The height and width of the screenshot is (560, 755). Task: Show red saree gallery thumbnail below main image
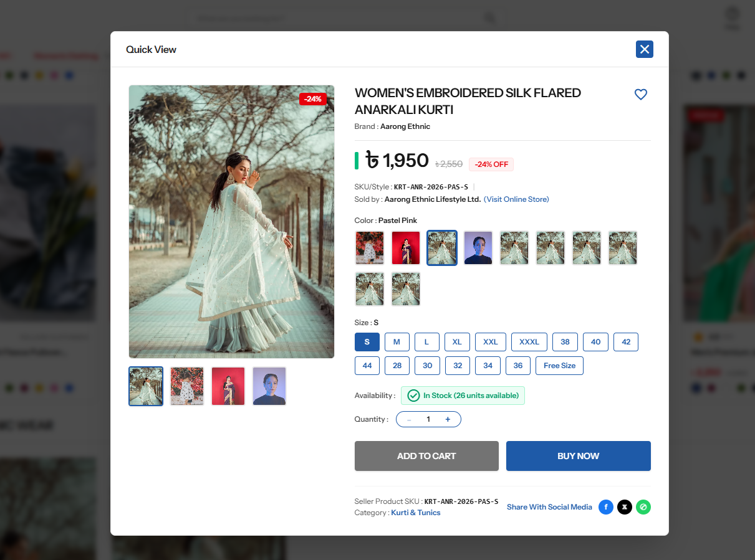228,386
